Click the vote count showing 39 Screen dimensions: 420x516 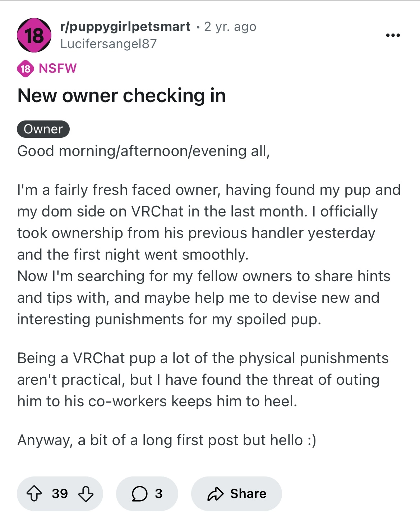60,494
